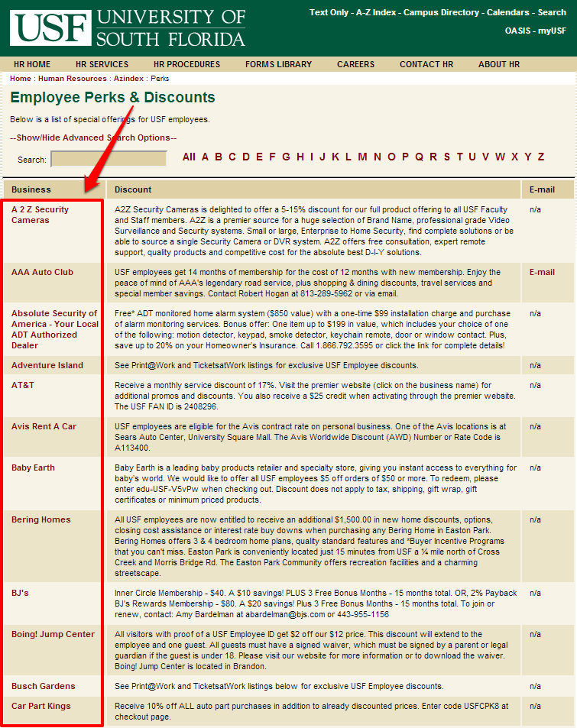Open the Boing! Jump Center link
Screen dimensions: 577x728
pos(53,635)
